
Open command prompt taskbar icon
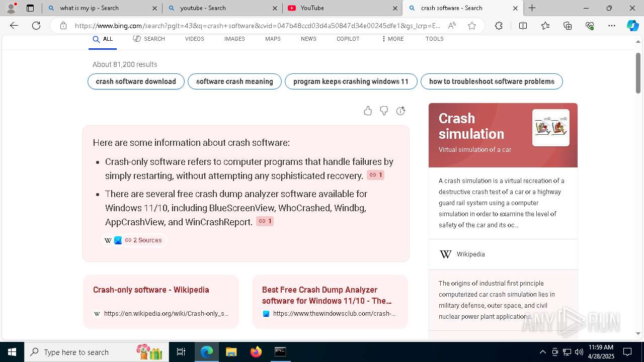[280, 352]
